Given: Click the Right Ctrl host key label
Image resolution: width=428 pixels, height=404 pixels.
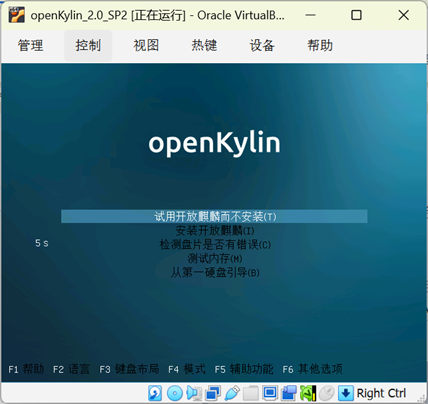Looking at the screenshot, I should click(381, 393).
